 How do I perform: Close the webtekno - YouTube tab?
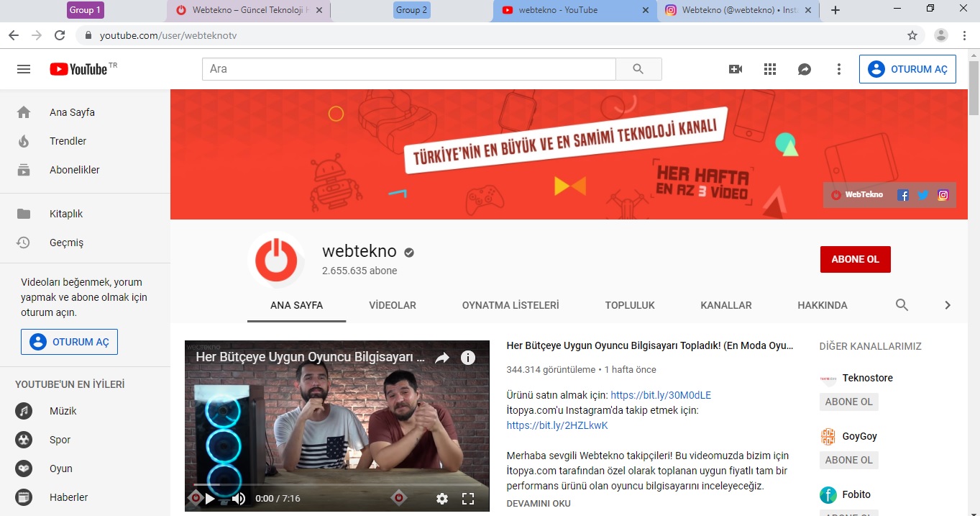click(645, 10)
